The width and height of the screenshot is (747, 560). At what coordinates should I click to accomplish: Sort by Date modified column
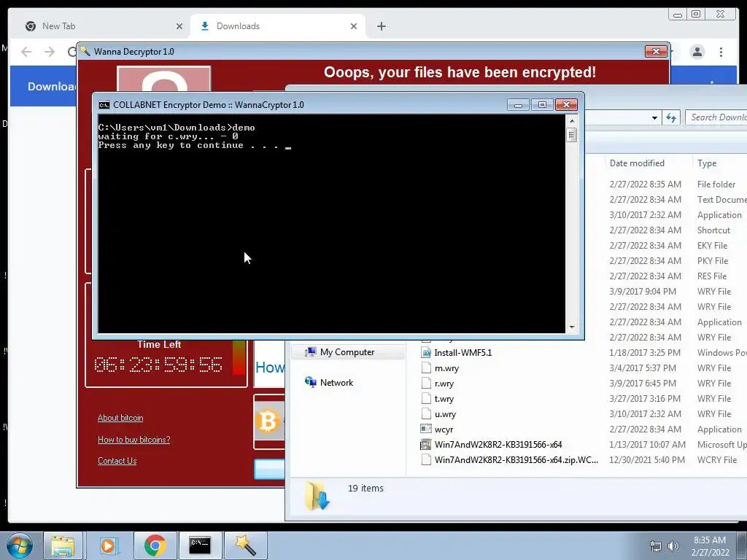(x=637, y=163)
